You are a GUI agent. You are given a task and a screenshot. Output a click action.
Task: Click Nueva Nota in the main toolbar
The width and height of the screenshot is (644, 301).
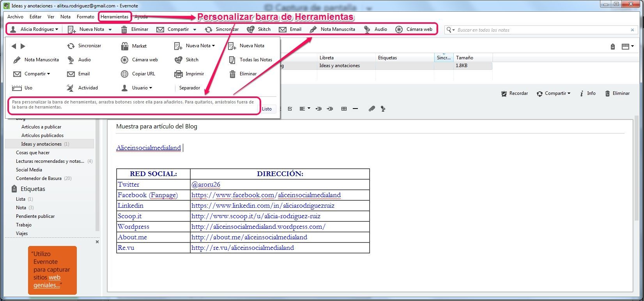click(86, 29)
